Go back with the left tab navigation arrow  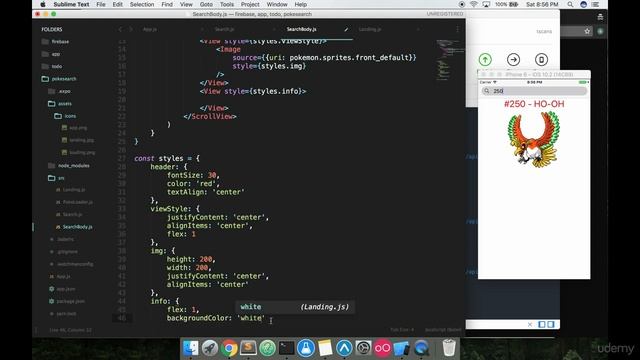(120, 29)
